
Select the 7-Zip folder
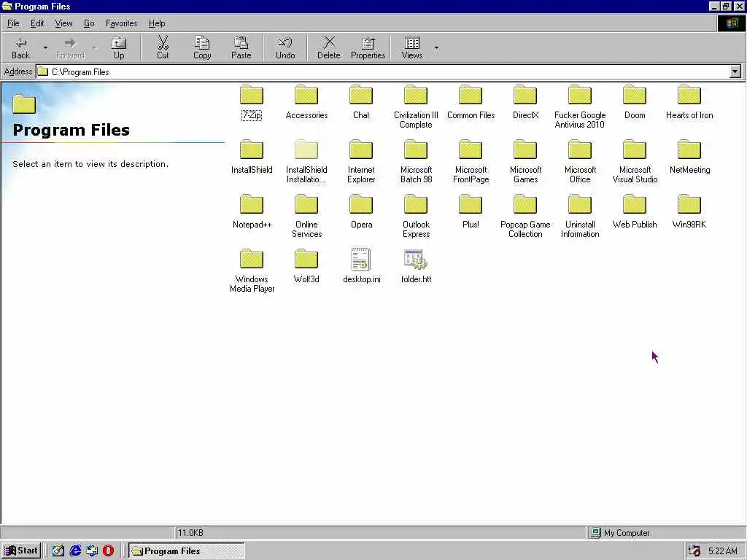tap(252, 102)
